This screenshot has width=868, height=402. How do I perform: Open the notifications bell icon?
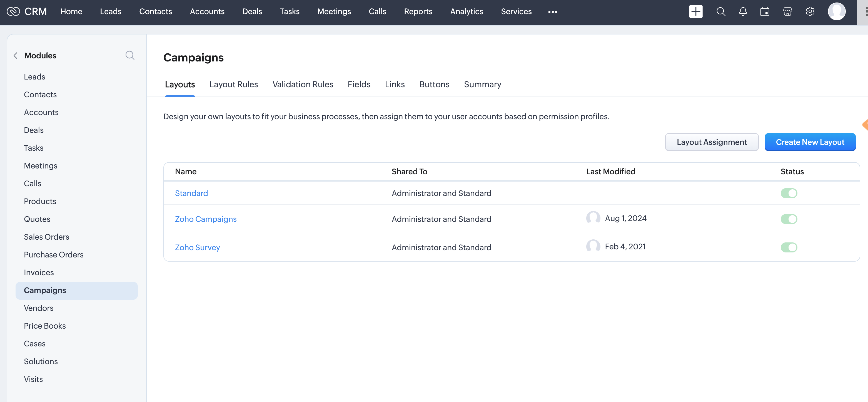pos(743,11)
